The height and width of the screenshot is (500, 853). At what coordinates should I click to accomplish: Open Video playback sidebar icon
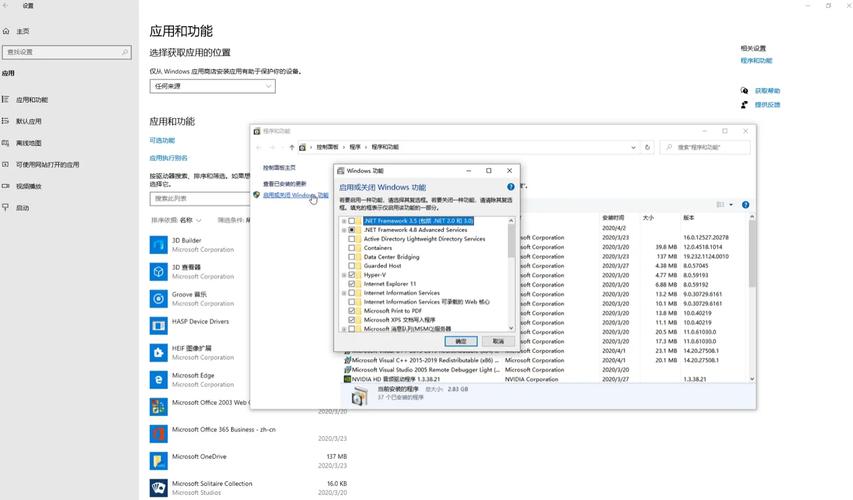pyautogui.click(x=5, y=186)
